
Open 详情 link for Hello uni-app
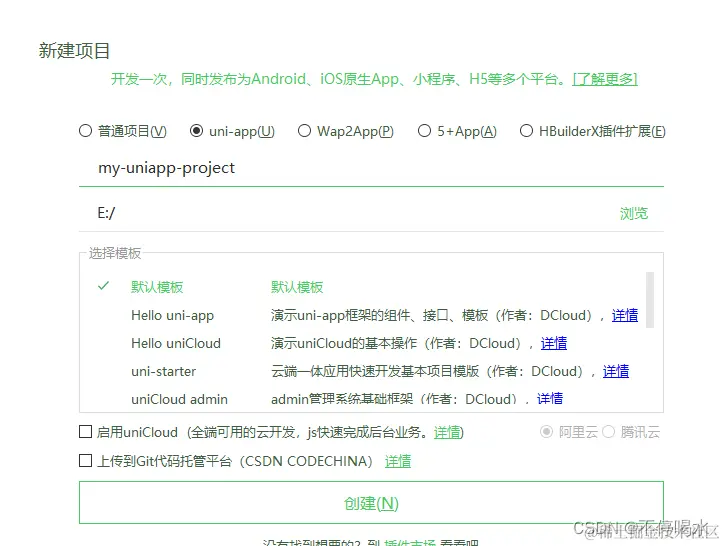click(625, 315)
